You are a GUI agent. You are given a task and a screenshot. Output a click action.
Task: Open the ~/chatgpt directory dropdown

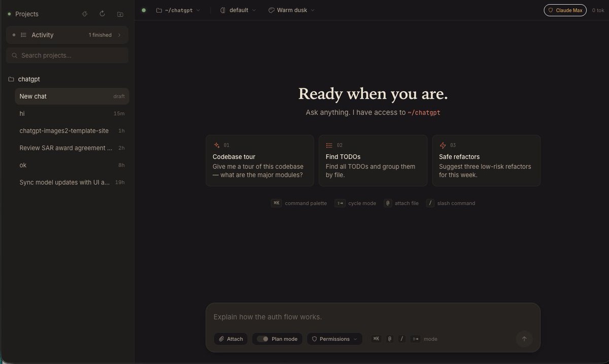(178, 10)
